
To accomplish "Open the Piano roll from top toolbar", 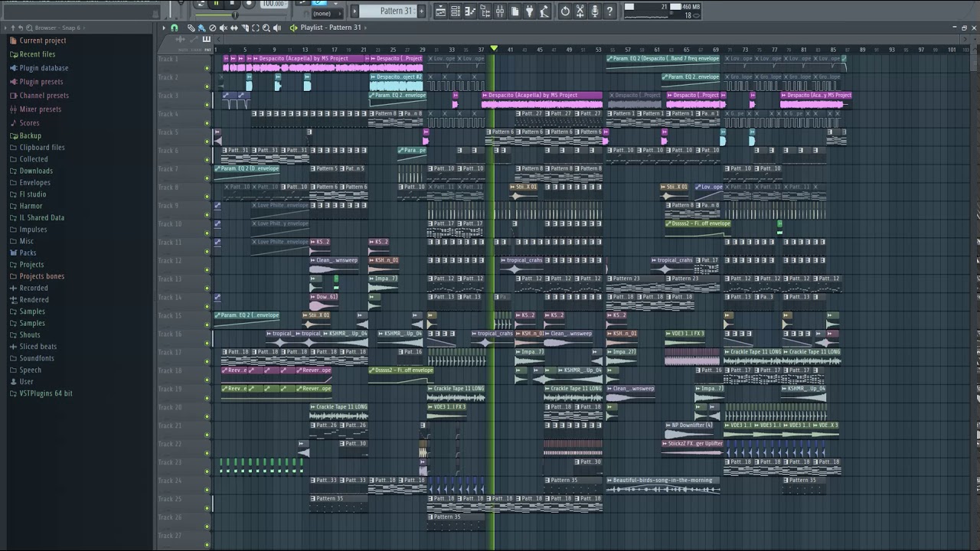I will point(470,11).
